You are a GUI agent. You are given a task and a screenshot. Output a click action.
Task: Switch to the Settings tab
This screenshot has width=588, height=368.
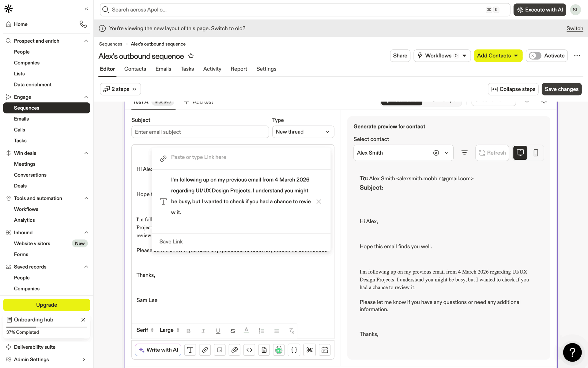click(x=266, y=69)
